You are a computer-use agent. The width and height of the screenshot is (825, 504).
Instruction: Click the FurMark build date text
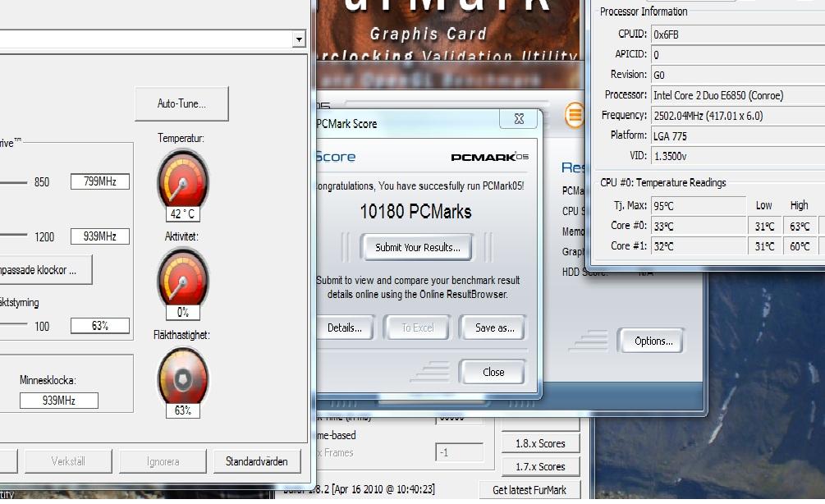pos(383,489)
